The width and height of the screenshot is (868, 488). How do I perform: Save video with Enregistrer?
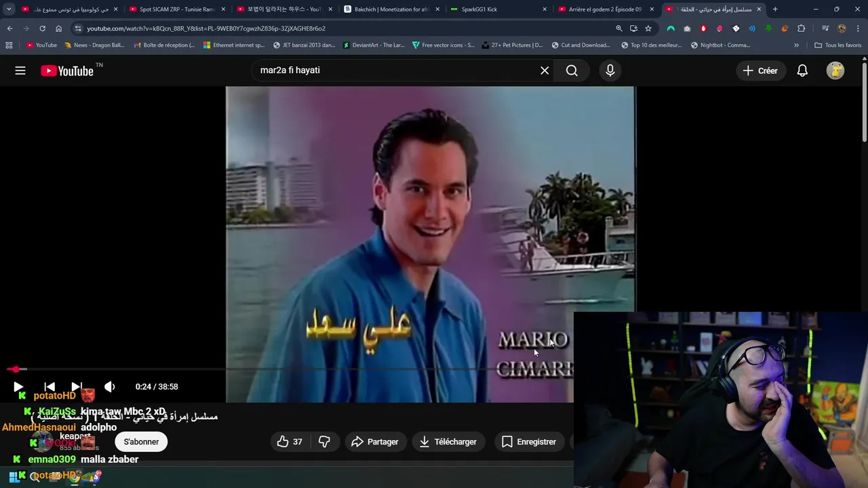coord(529,442)
